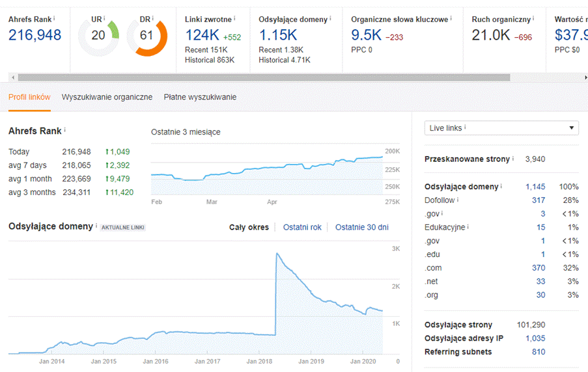Select Cały okres chart range
This screenshot has width=588, height=372.
pos(249,227)
